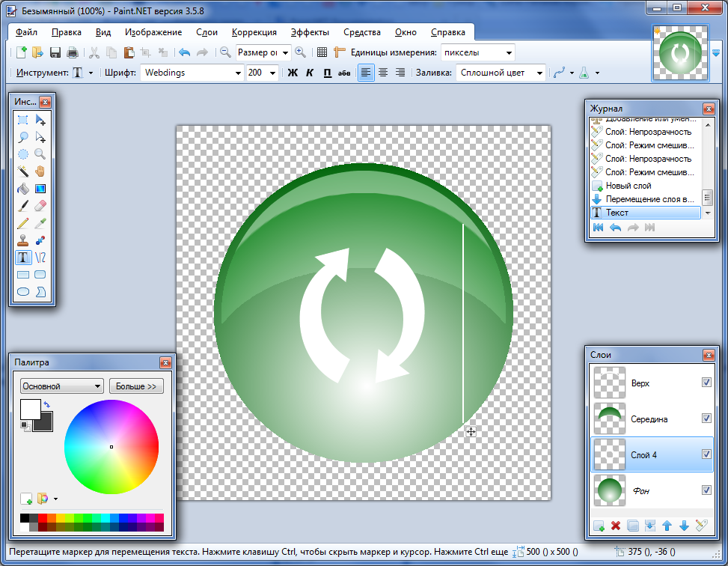Rewind history to first step
The width and height of the screenshot is (728, 566).
click(x=599, y=228)
